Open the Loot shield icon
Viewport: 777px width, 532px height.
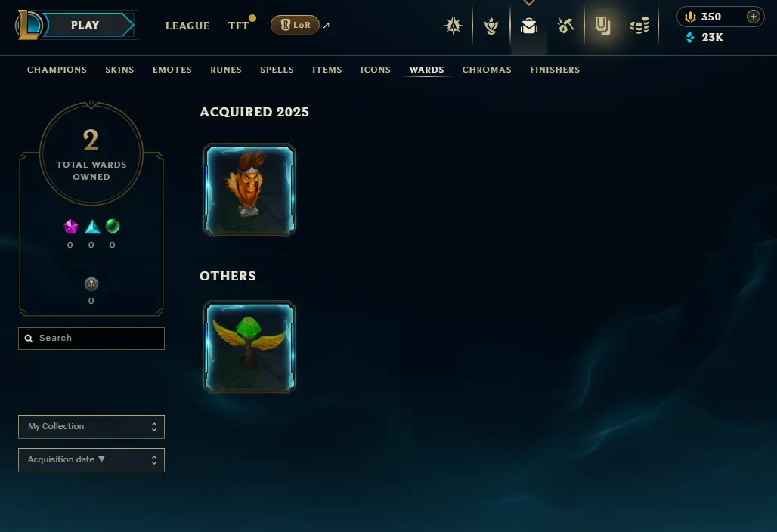602,25
